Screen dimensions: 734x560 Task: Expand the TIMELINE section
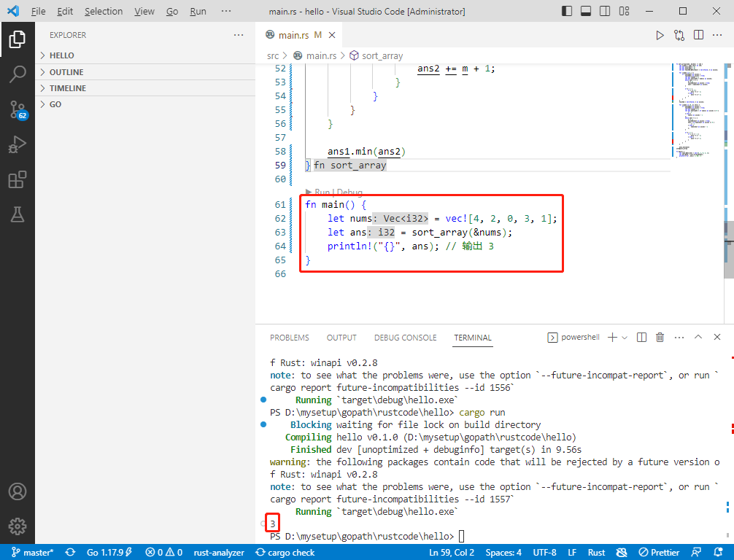coord(145,88)
